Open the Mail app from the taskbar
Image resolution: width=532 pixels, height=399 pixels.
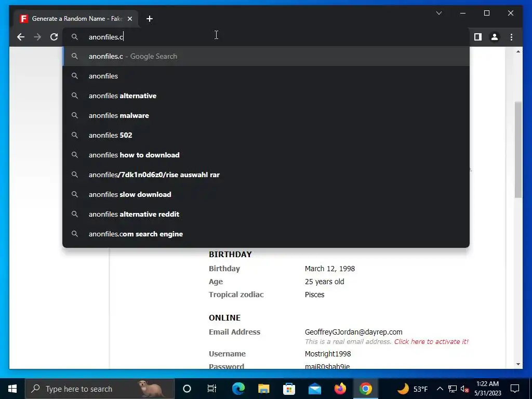click(x=314, y=389)
